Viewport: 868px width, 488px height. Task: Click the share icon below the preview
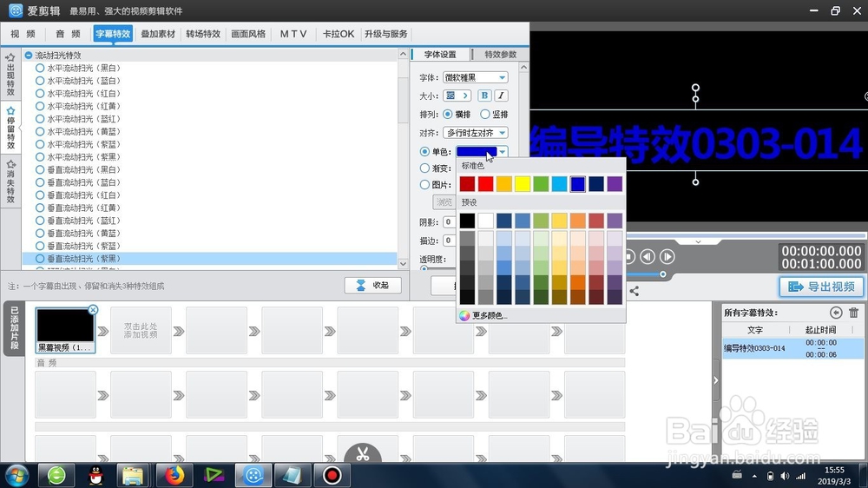(635, 291)
